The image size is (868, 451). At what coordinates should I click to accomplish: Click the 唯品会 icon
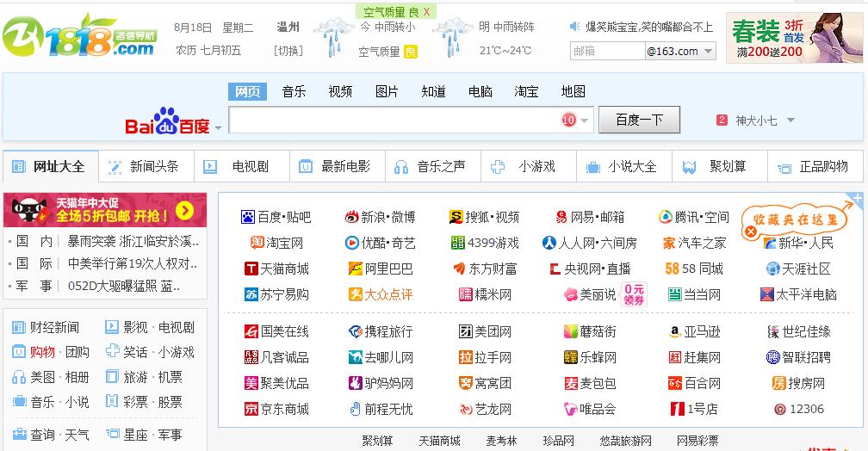tap(570, 410)
